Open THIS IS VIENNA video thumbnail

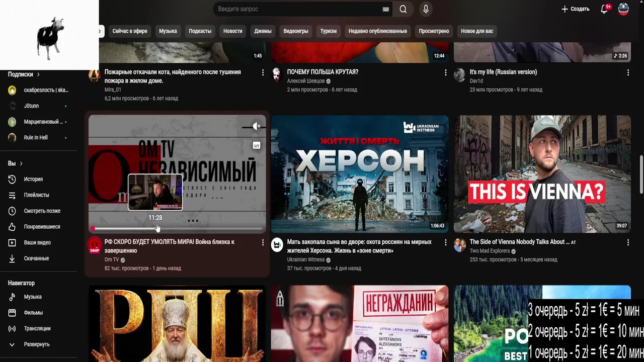(542, 174)
